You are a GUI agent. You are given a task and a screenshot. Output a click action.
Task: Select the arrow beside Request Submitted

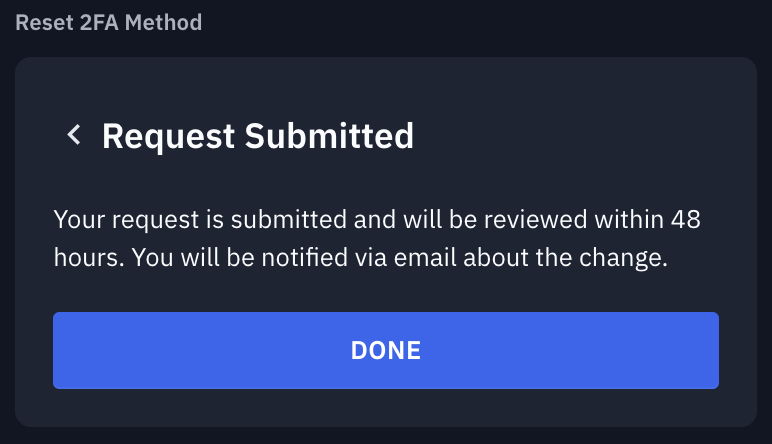[x=73, y=135]
